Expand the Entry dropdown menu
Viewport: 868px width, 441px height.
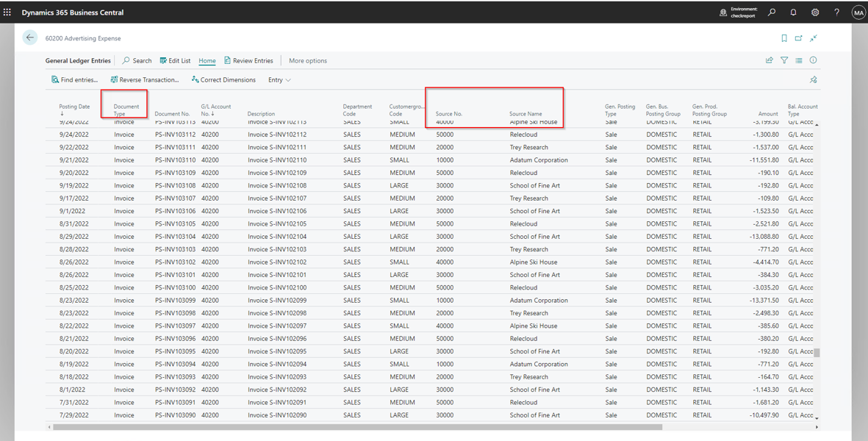point(279,80)
